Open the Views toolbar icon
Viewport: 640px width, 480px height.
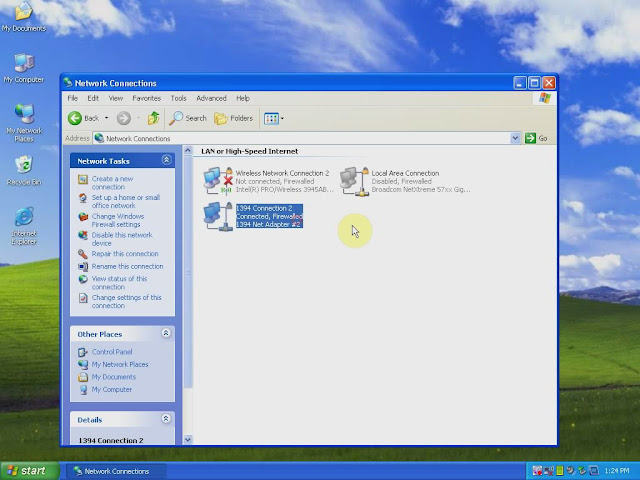(271, 118)
